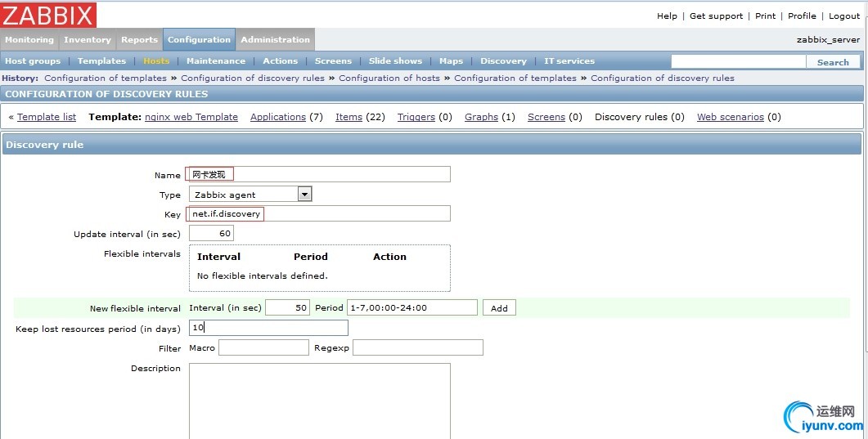Click second-to-last history link Configuration of templates
The height and width of the screenshot is (439, 868).
(x=515, y=78)
